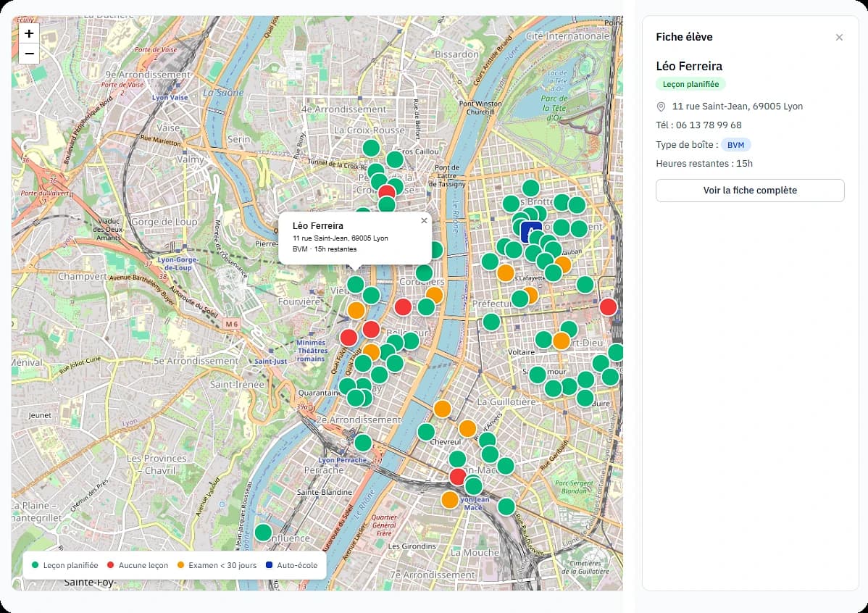Click the red Aucune leçon legend entry

click(137, 565)
